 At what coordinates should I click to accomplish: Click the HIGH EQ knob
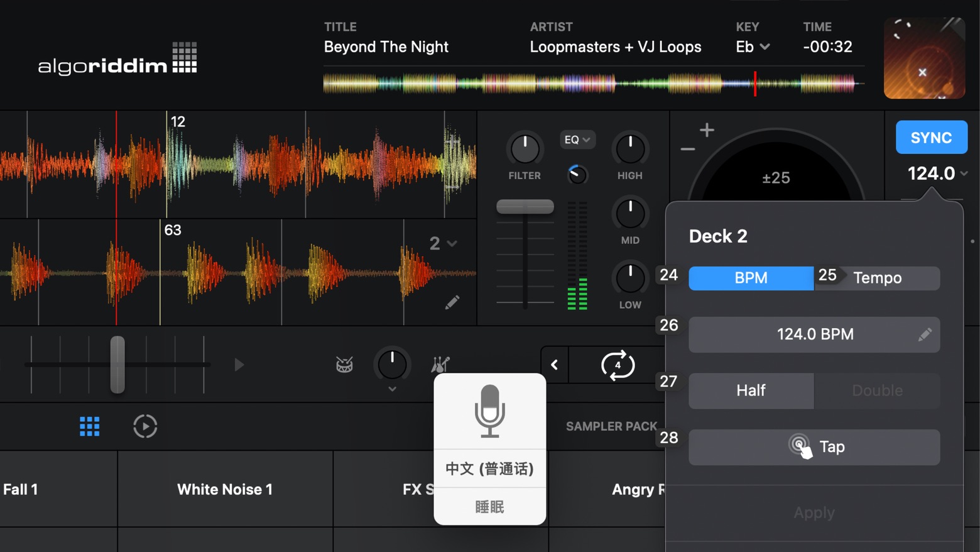630,149
